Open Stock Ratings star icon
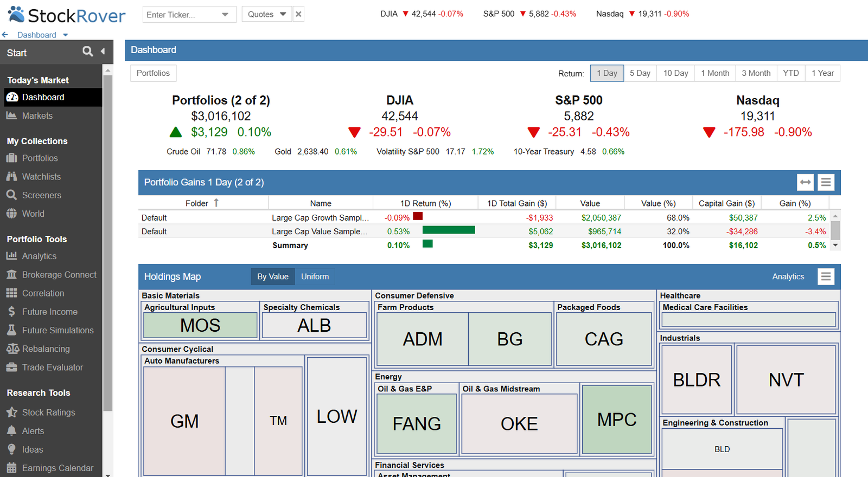The image size is (868, 477). [11, 412]
